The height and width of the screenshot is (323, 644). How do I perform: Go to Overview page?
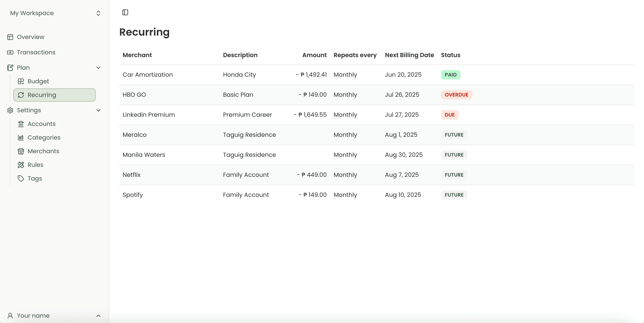click(30, 37)
